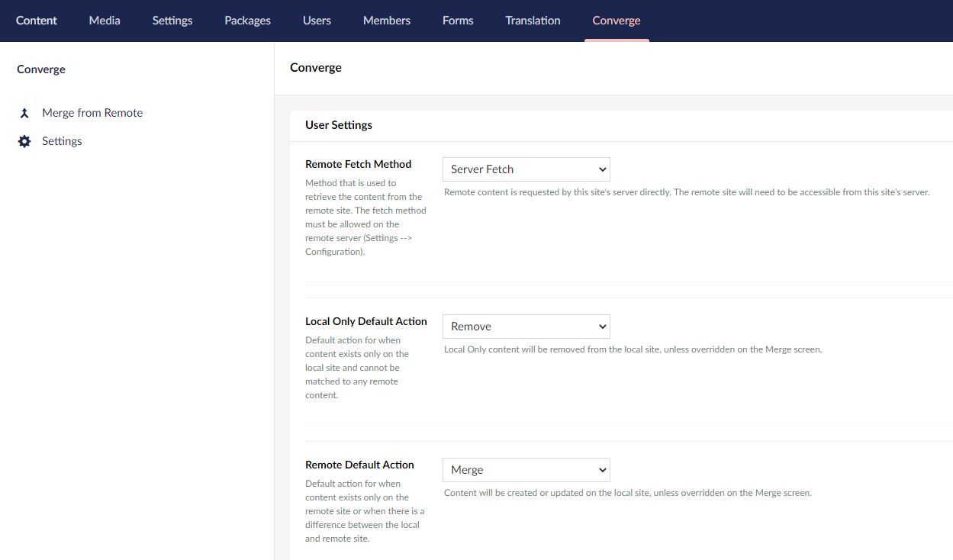Click the 'Content will be created or updated' text
Viewport: 953px width, 560px height.
click(628, 493)
